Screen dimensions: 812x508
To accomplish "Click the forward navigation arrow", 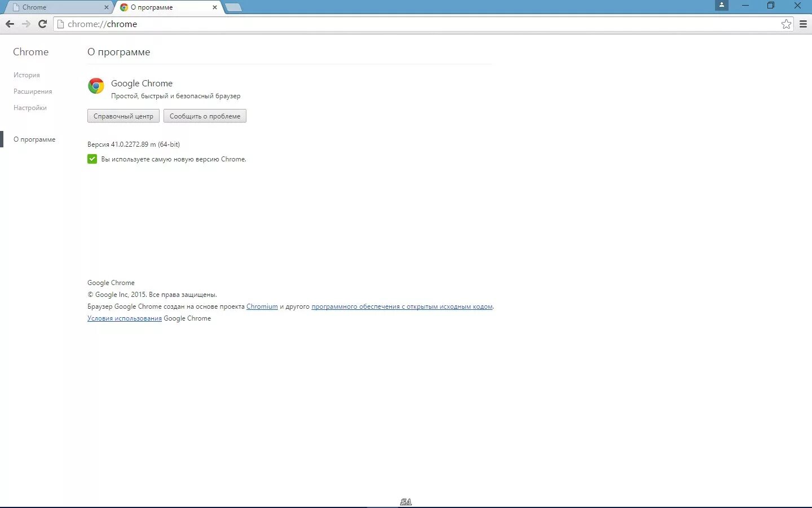I will point(26,24).
